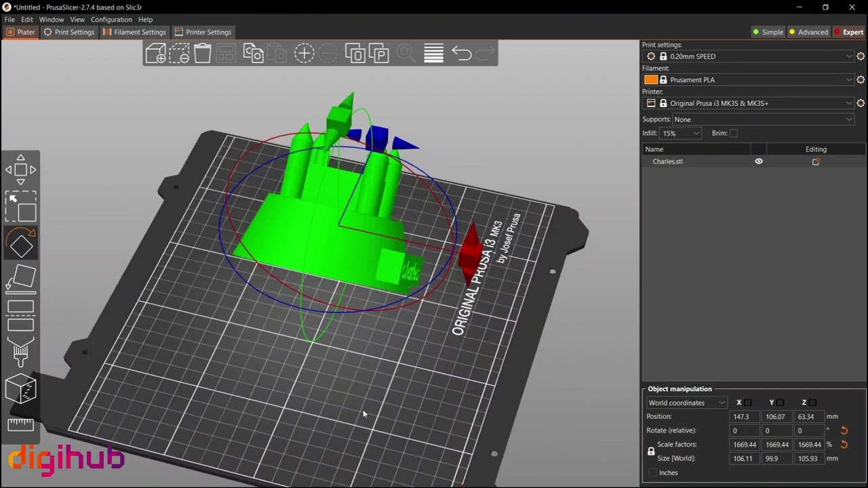Reset scale with the orange arrow

844,445
